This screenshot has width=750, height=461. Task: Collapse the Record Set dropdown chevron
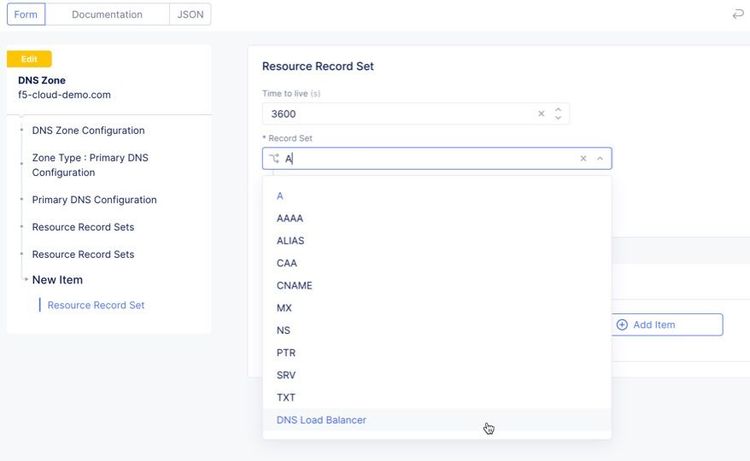pyautogui.click(x=600, y=158)
